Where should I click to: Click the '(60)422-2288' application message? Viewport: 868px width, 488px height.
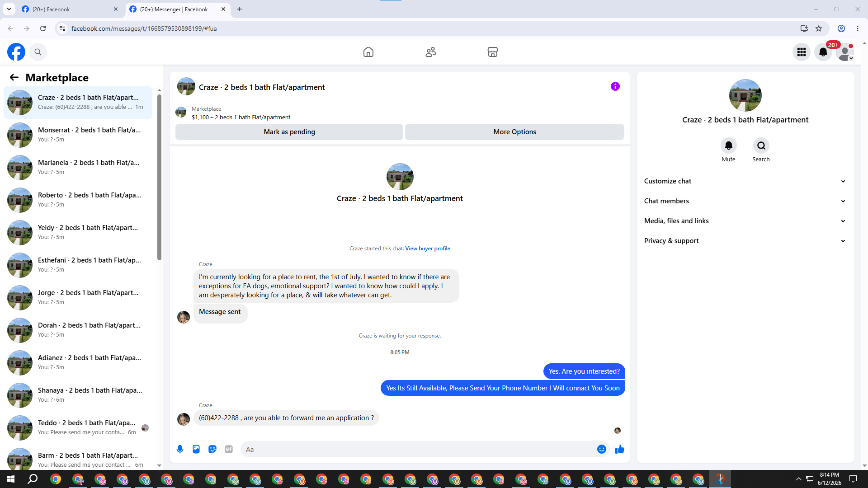coord(286,418)
